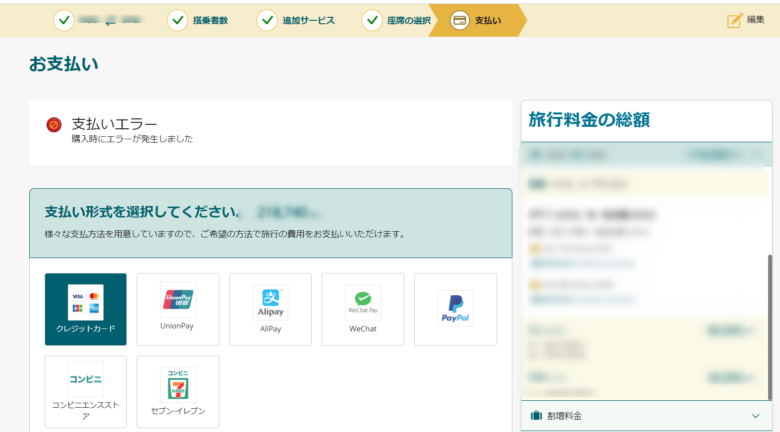780x432 pixels.
Task: Select convenience store payment (コンビニエンスストア)
Action: click(85, 391)
